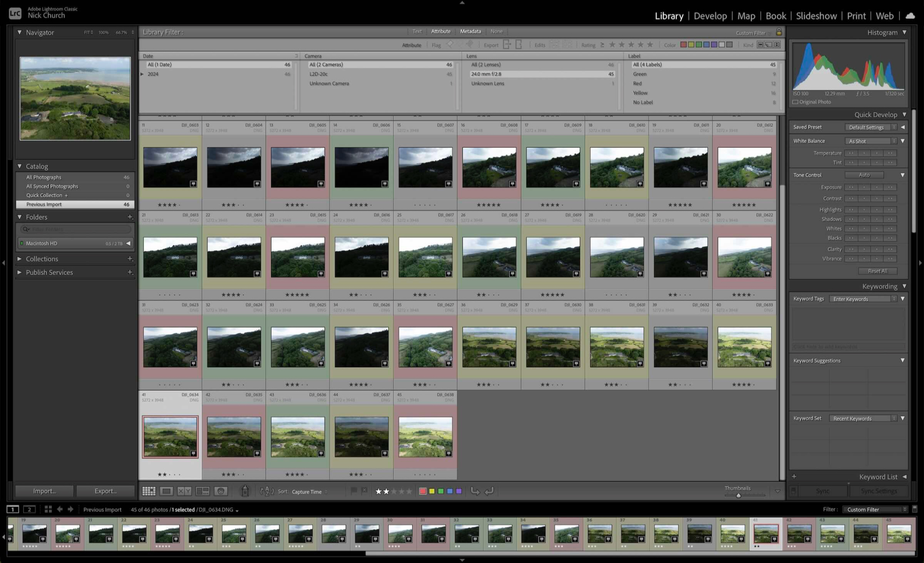
Task: Select the Painter spray can tool
Action: pos(245,491)
